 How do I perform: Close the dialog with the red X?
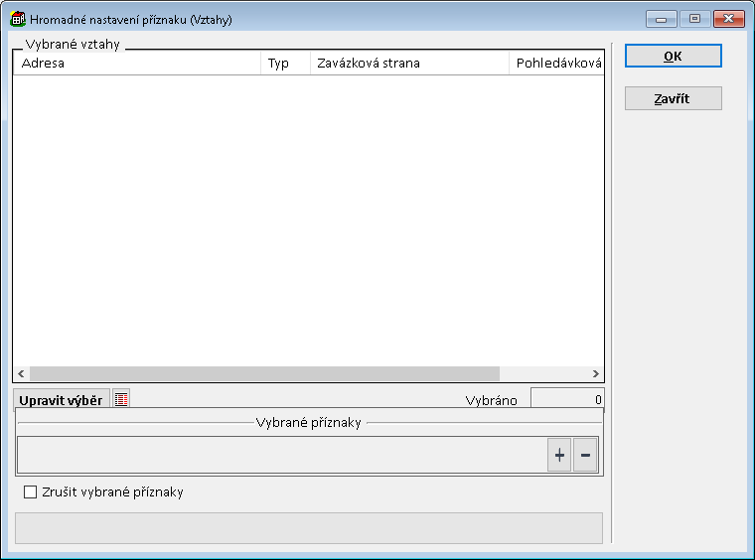(729, 19)
